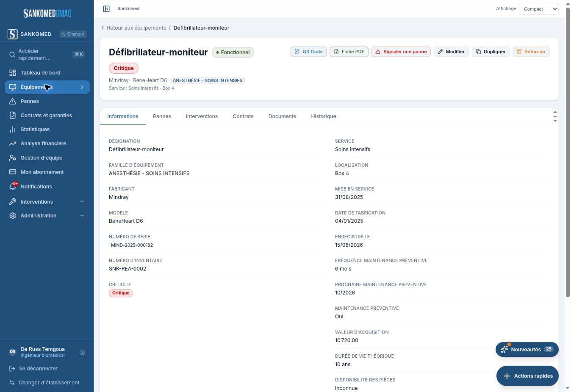Click the Pannes warning triangle icon
The height and width of the screenshot is (392, 571).
pos(13,101)
